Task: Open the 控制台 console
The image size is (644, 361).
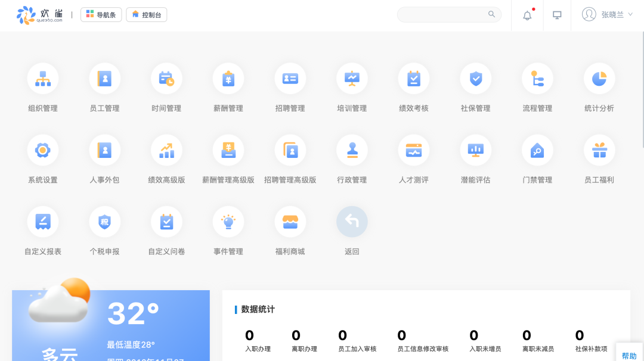Action: pos(146,14)
